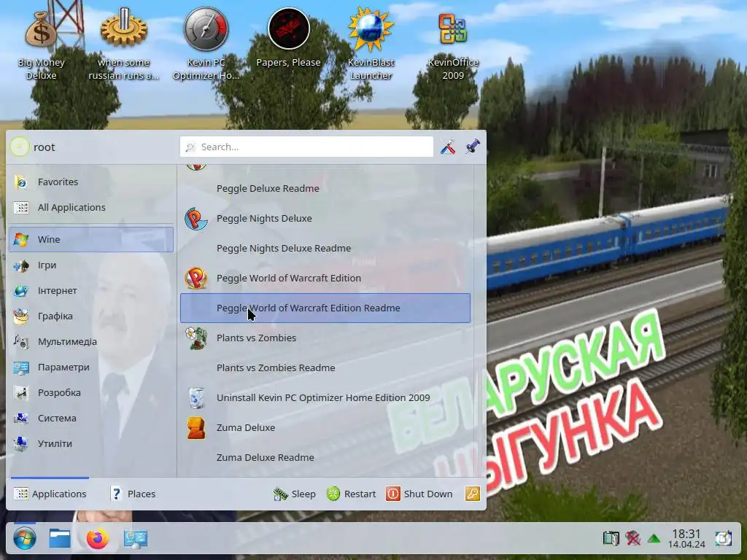Click the taskbar clock showing 18:31
The width and height of the screenshot is (747, 560).
686,539
